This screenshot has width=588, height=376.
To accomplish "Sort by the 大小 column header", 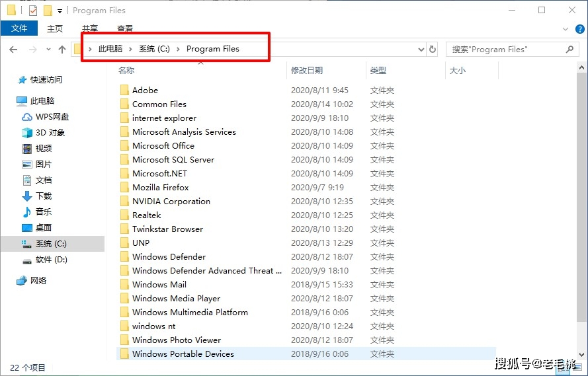I will [x=458, y=71].
